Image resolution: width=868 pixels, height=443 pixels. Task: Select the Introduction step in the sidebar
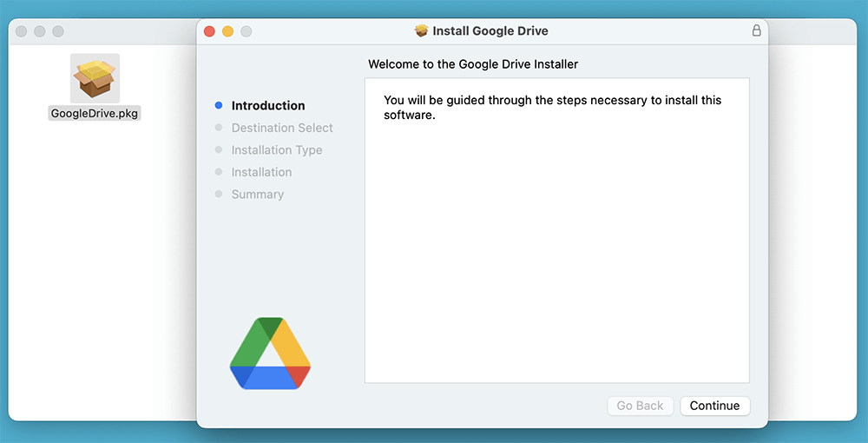268,105
